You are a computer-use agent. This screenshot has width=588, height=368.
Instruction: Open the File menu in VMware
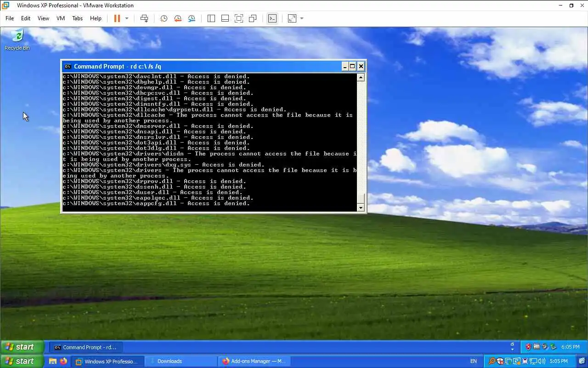point(10,18)
